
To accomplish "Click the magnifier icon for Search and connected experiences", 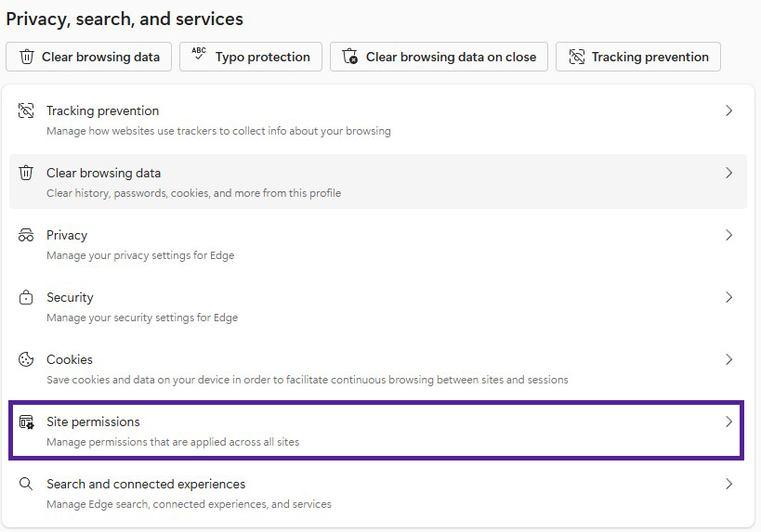I will [26, 485].
